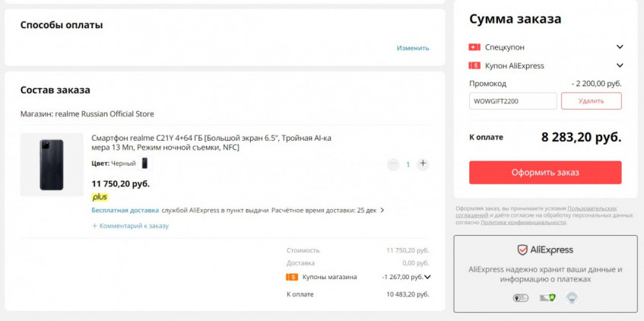Click the orange Купоны магазина coupon icon
The image size is (644, 321).
tap(292, 277)
